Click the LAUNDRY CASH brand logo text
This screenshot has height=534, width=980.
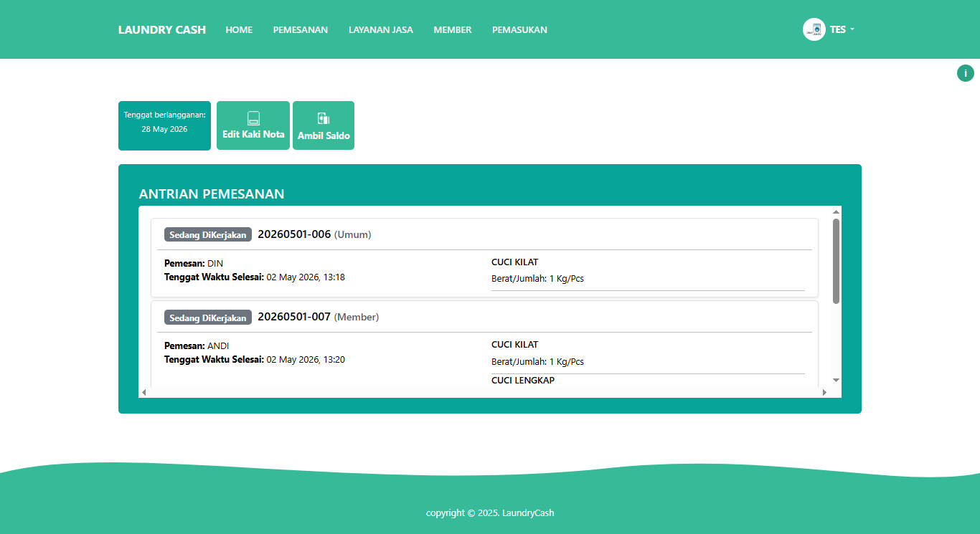162,29
